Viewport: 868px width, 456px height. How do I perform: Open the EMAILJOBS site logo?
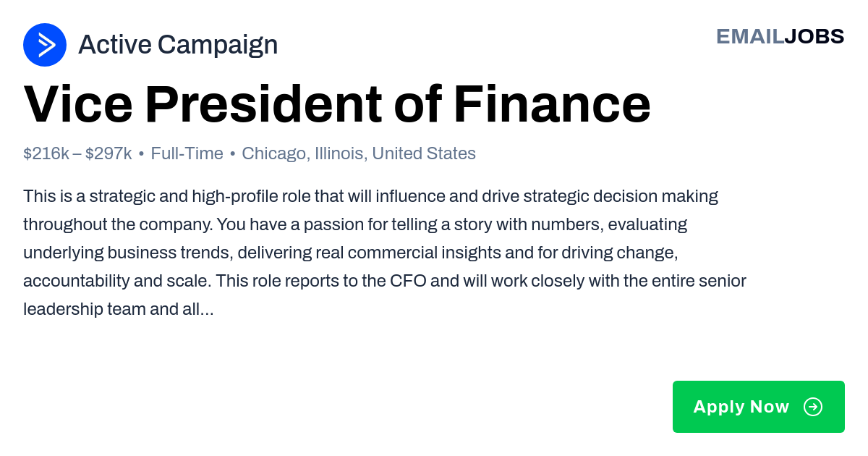click(780, 36)
